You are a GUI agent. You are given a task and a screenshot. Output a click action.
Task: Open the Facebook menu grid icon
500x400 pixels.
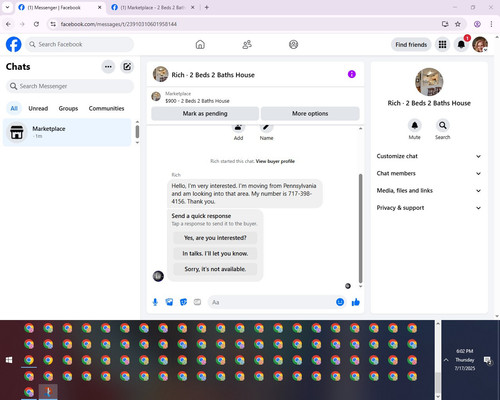click(x=442, y=44)
